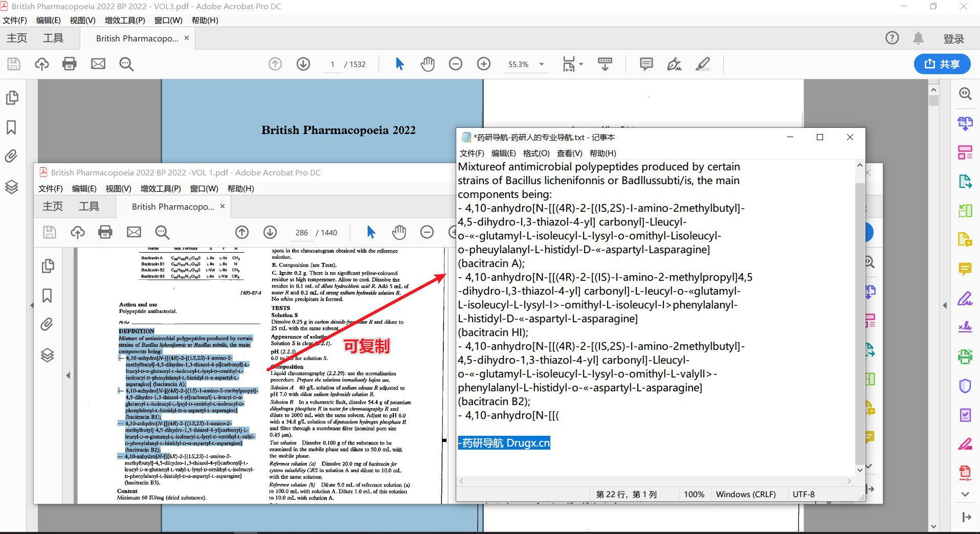Open 查看(V) menu in Notepad
Screen dimensions: 980x534
click(569, 153)
